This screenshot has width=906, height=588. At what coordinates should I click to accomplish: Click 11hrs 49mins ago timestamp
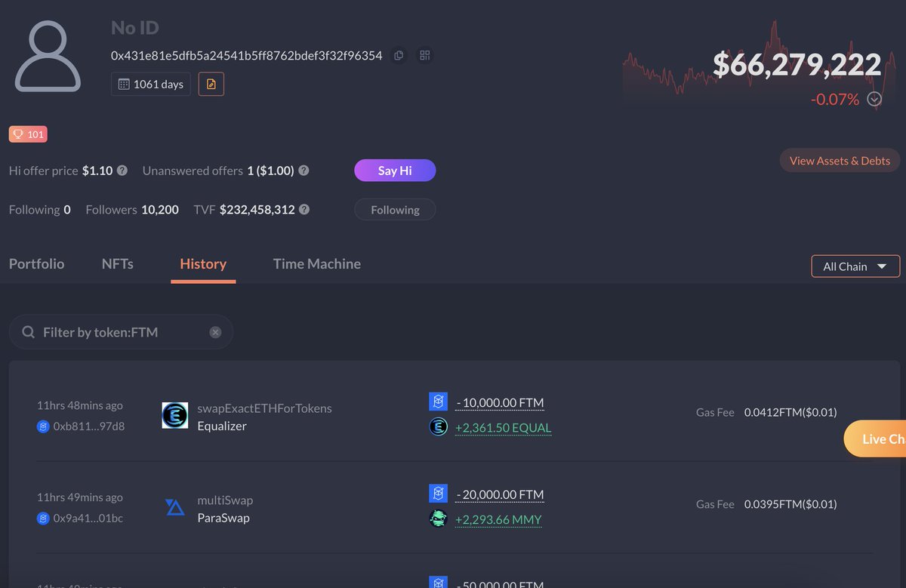80,497
